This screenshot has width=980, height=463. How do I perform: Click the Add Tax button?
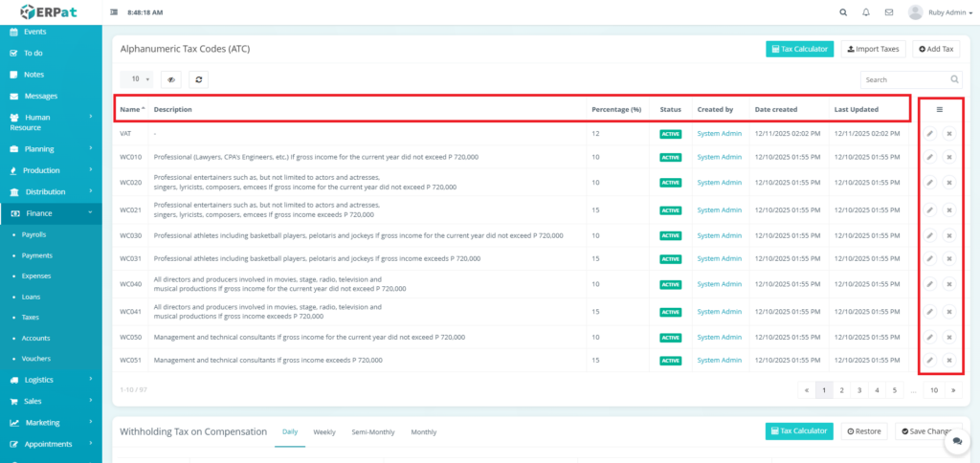pos(936,49)
